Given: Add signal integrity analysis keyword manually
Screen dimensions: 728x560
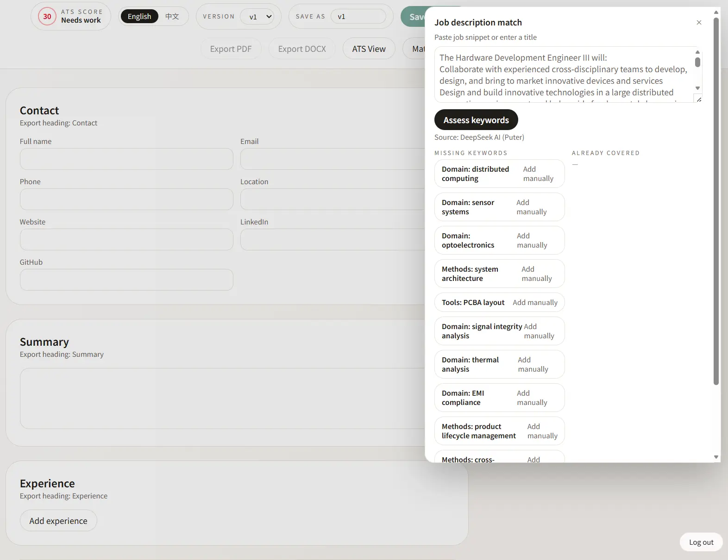Looking at the screenshot, I should click(x=539, y=331).
